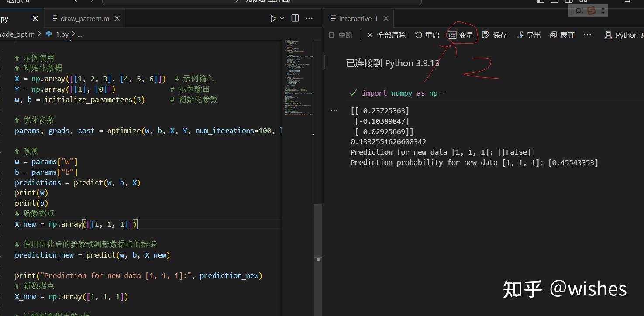Expand the collapsed output via ellipsis
Image resolution: width=644 pixels, height=316 pixels.
[334, 111]
